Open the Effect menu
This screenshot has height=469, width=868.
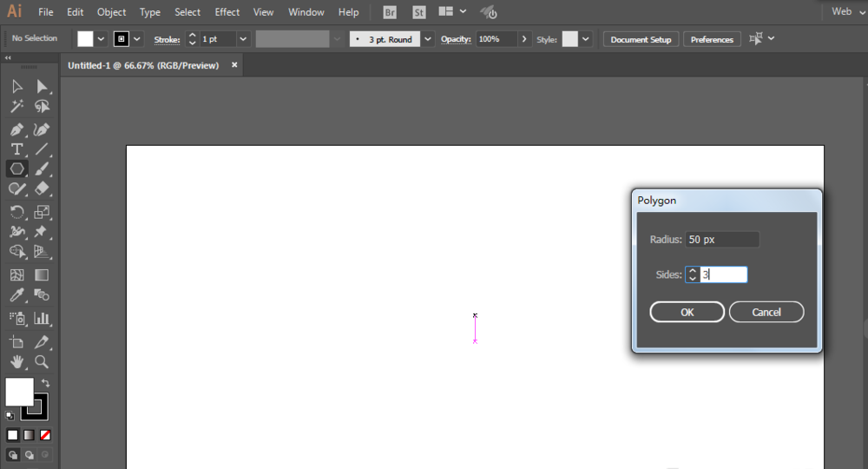pyautogui.click(x=227, y=12)
